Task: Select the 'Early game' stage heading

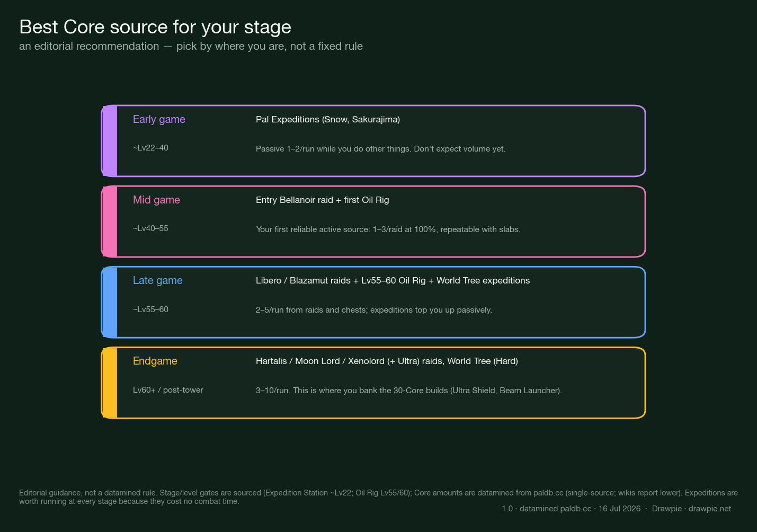Action: [x=159, y=119]
